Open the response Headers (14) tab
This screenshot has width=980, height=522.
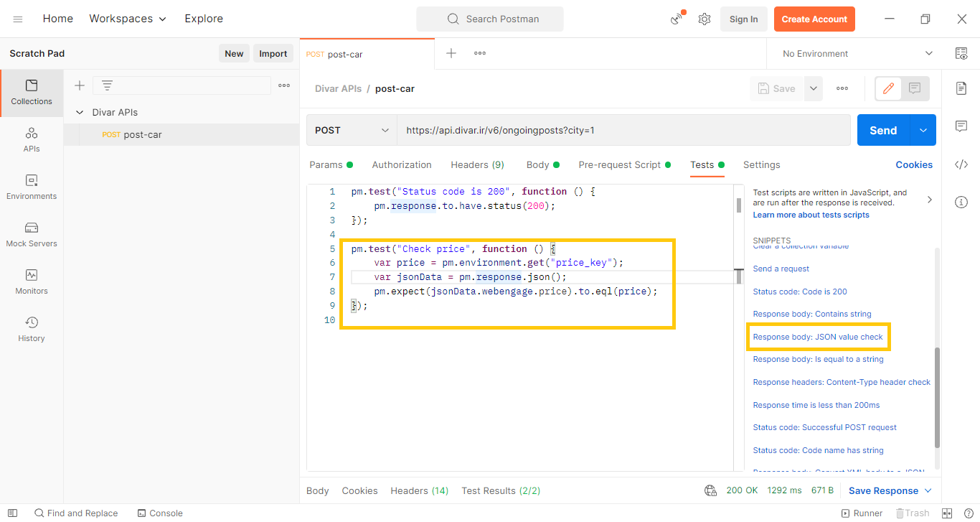click(419, 490)
